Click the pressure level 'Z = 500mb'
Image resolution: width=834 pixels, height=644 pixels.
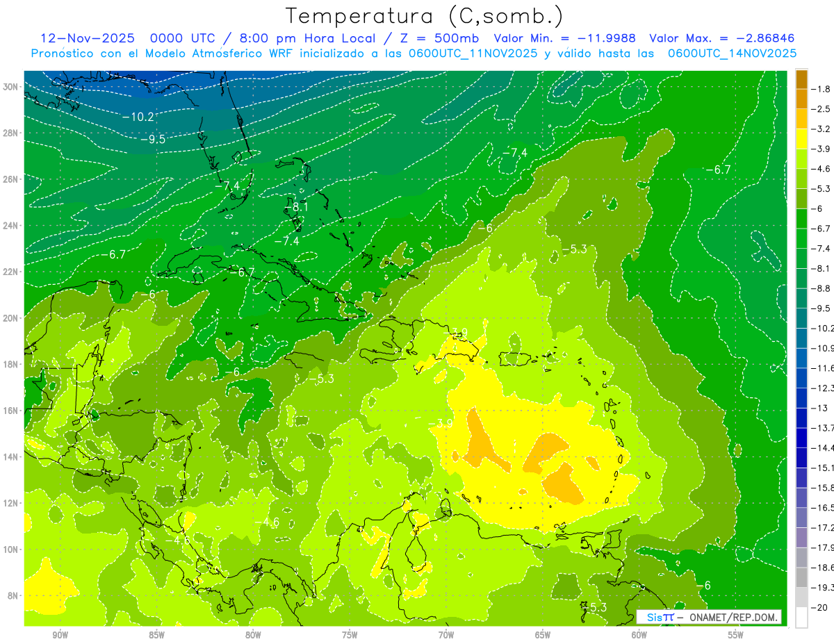point(436,38)
